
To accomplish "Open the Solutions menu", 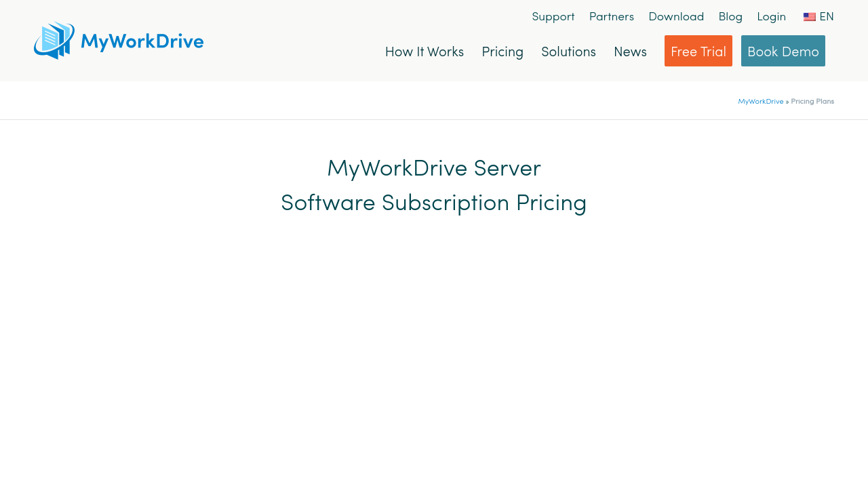I will point(568,52).
